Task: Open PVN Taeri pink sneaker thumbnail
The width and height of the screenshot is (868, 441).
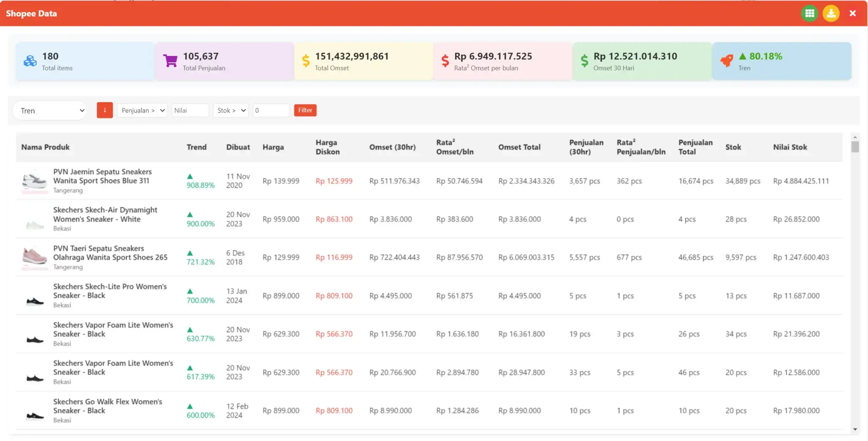Action: coord(35,258)
